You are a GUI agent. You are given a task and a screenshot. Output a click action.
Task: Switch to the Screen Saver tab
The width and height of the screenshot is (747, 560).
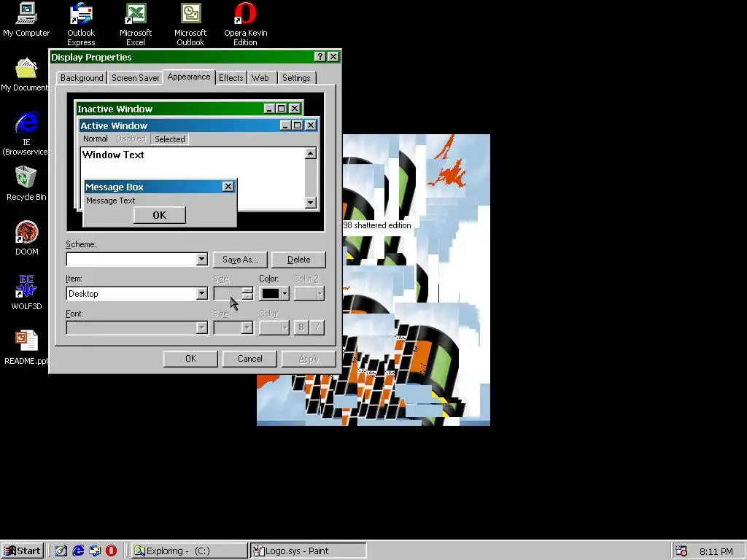[135, 77]
